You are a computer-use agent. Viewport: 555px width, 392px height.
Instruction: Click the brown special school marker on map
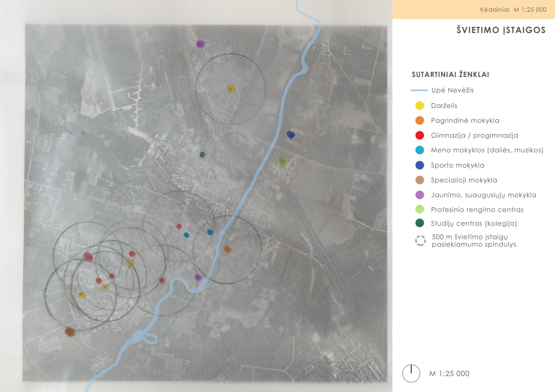point(70,332)
